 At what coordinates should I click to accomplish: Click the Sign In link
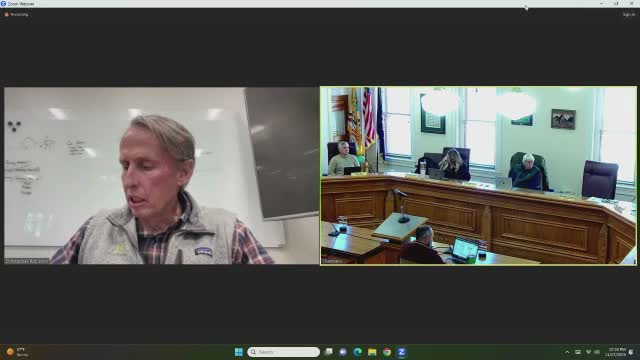[629, 15]
